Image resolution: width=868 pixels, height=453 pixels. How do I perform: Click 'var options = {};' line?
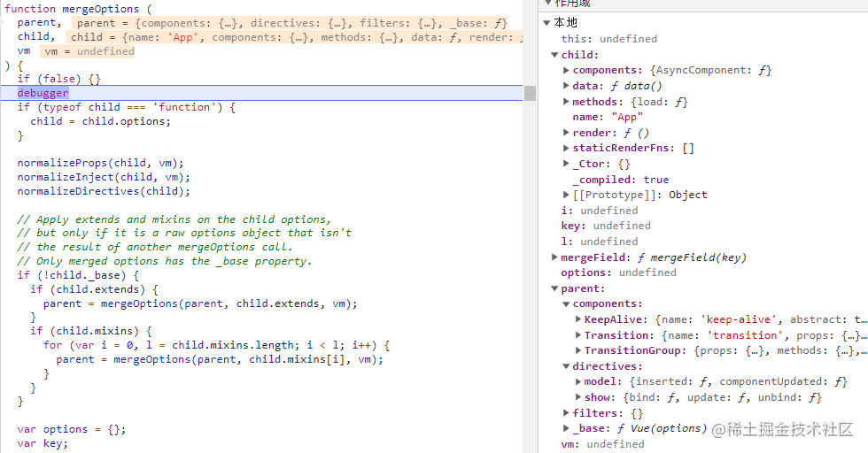(x=72, y=429)
